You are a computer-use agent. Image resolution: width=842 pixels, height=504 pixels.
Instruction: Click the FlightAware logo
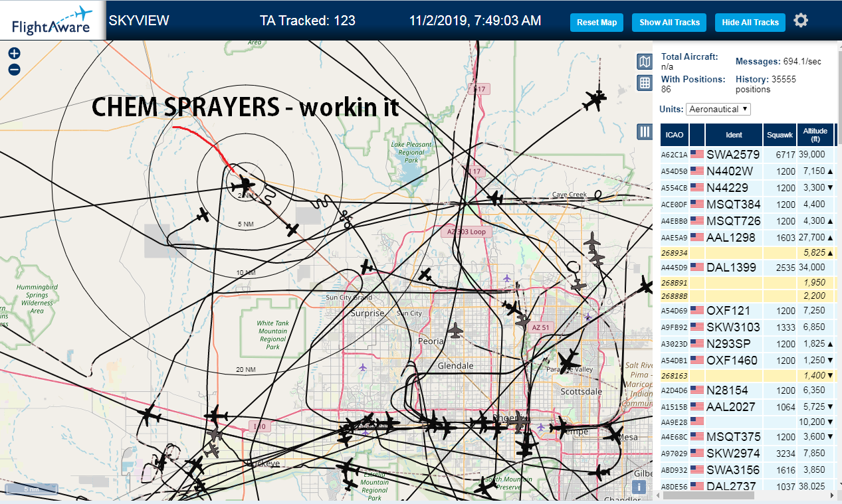coord(53,20)
